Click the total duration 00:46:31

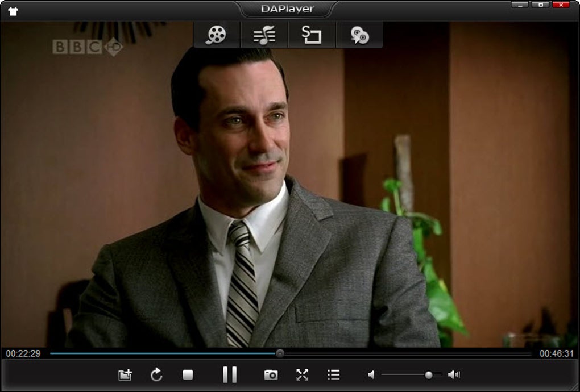(556, 353)
